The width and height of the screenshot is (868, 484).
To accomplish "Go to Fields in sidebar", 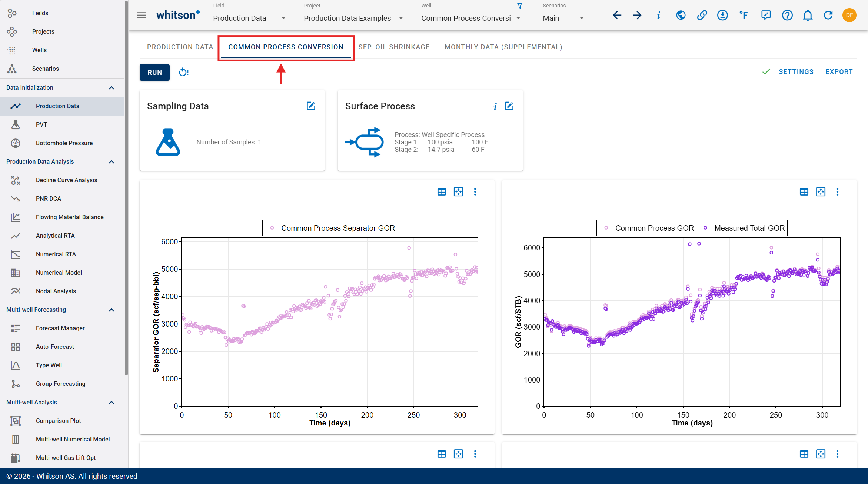I will click(62, 13).
